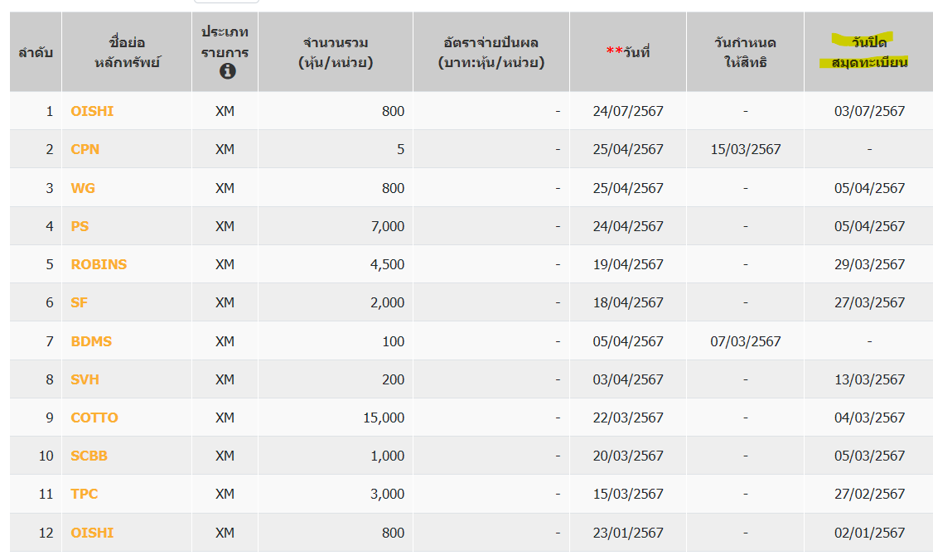The height and width of the screenshot is (560, 933).
Task: Open the CPN stock symbol link
Action: 85,149
